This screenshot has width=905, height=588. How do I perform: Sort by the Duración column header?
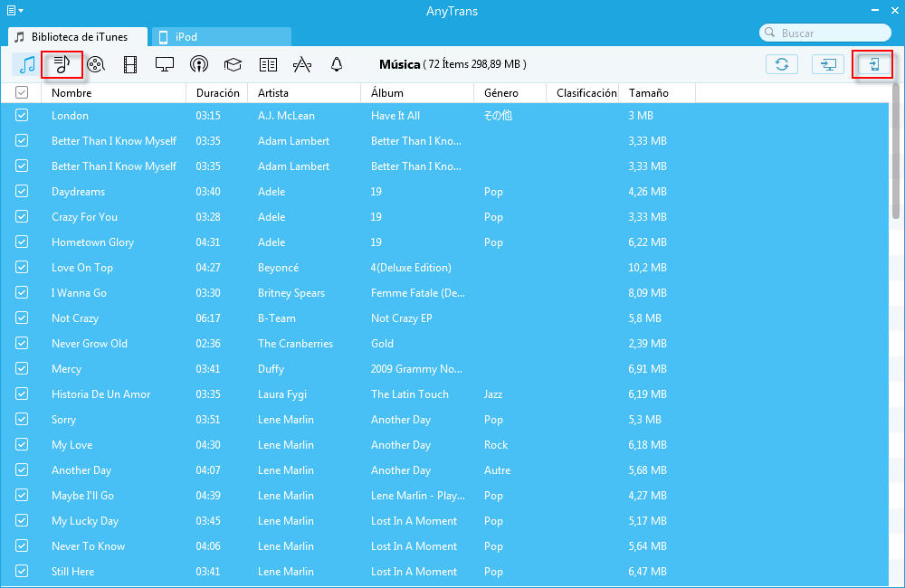217,93
